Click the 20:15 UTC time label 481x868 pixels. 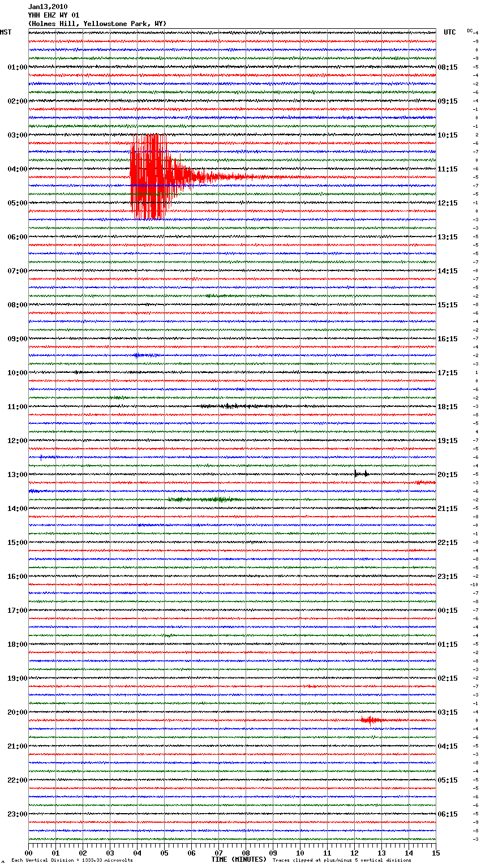coord(448,475)
